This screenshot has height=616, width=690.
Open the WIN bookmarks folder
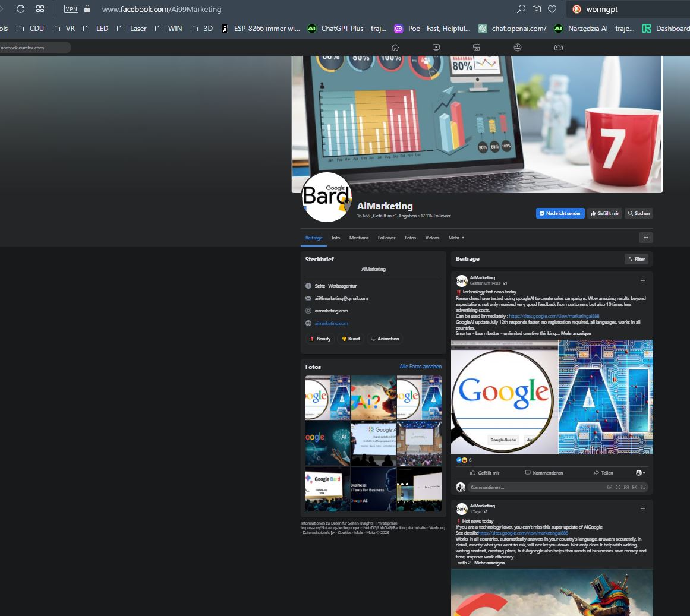[169, 29]
